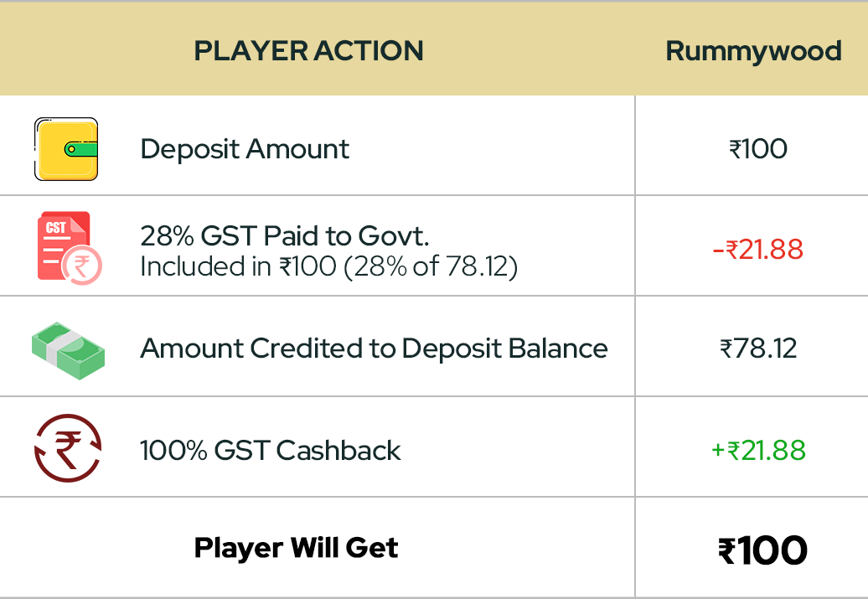The height and width of the screenshot is (599, 868).
Task: Click the ₹78.12 credited amount value
Action: coord(758,349)
